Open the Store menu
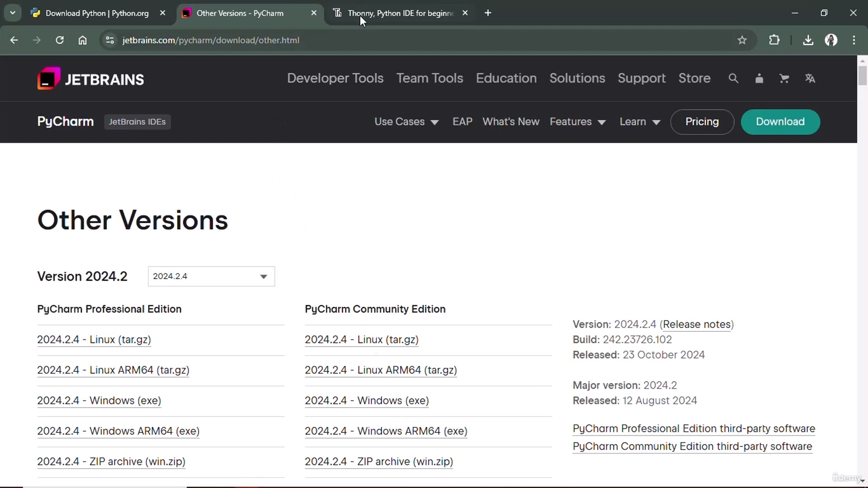 click(694, 78)
